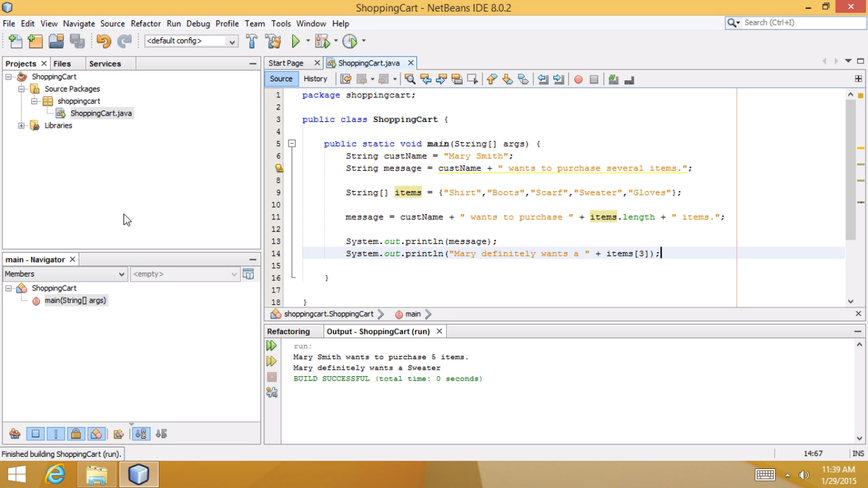Click the History view button
868x488 pixels.
point(315,79)
